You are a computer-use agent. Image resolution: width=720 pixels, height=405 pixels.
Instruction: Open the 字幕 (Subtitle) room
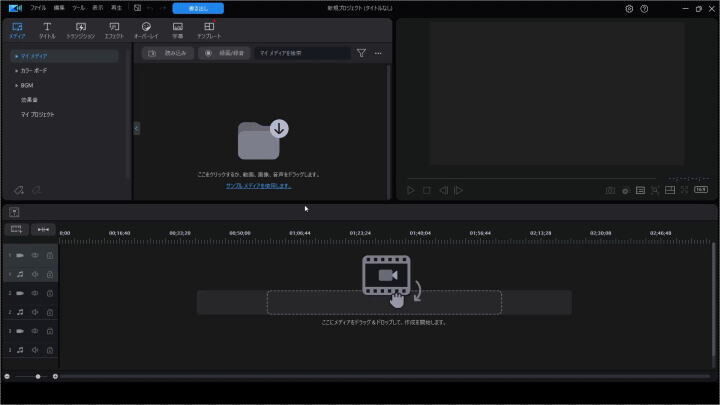tap(178, 30)
